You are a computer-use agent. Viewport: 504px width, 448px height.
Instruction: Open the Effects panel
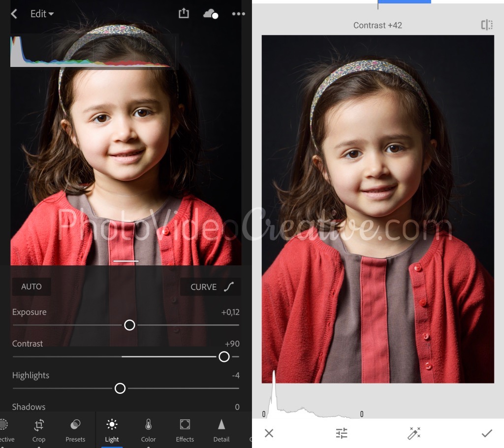click(185, 430)
